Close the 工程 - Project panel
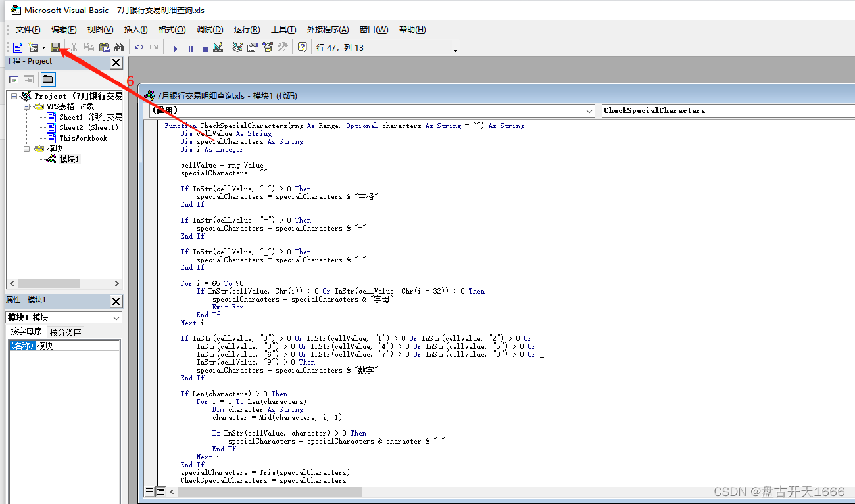Screen dimensions: 855x504 coord(116,62)
